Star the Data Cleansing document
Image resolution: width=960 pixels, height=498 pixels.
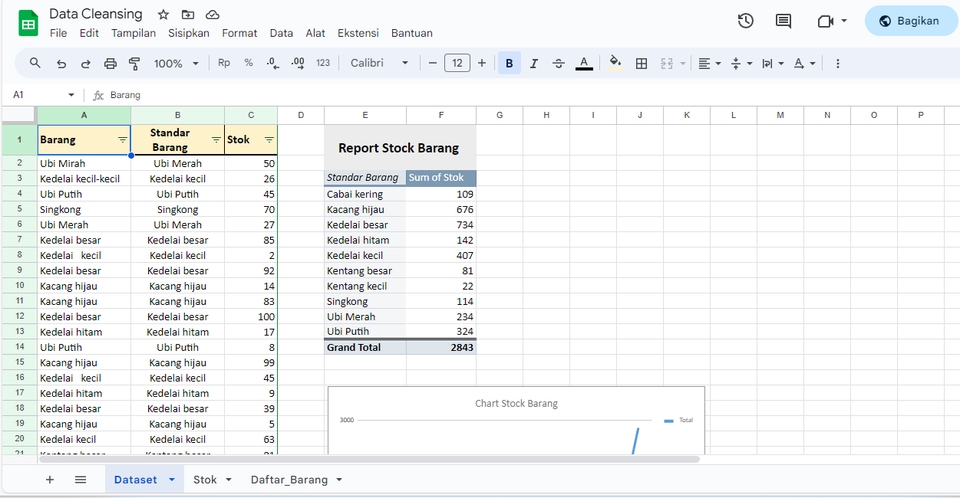[x=163, y=14]
